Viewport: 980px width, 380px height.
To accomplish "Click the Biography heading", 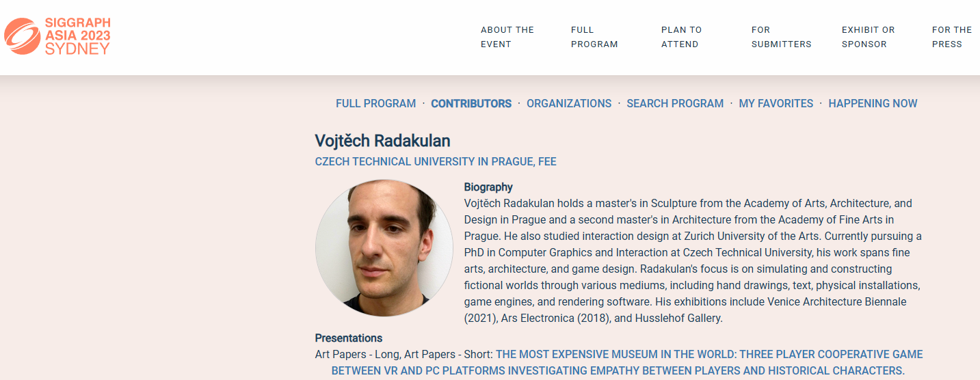I will pos(488,187).
